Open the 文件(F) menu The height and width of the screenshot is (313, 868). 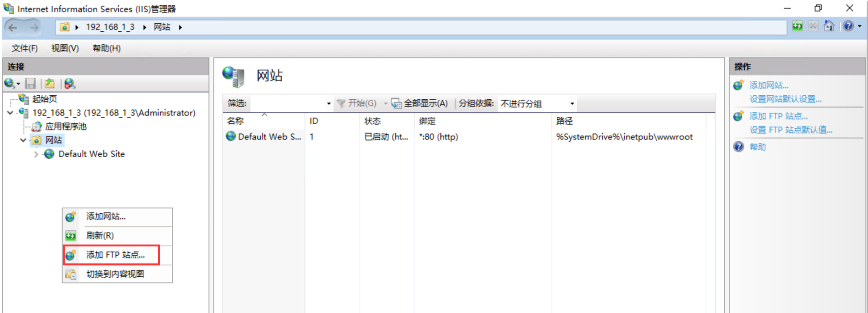click(x=25, y=48)
